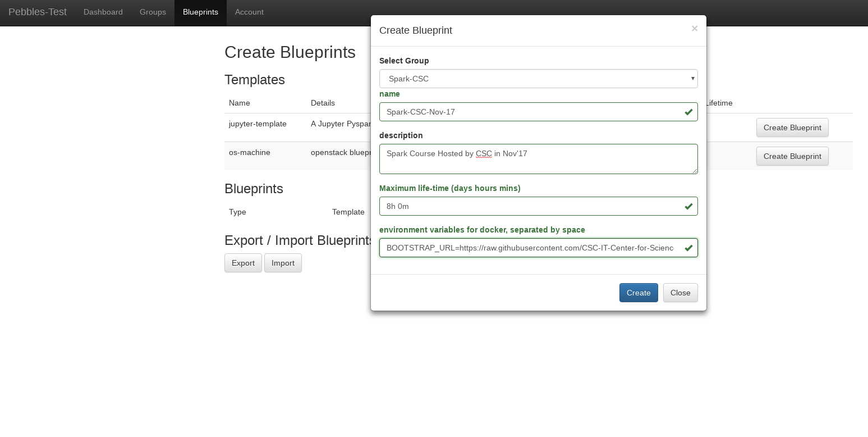Image resolution: width=868 pixels, height=437 pixels.
Task: Click the green checkmark in the life-time field
Action: click(x=688, y=207)
